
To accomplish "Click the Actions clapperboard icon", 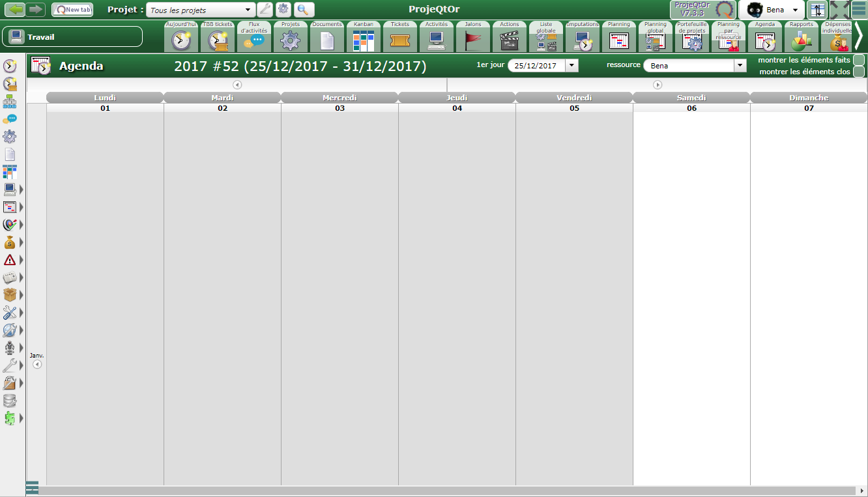I will pyautogui.click(x=509, y=40).
